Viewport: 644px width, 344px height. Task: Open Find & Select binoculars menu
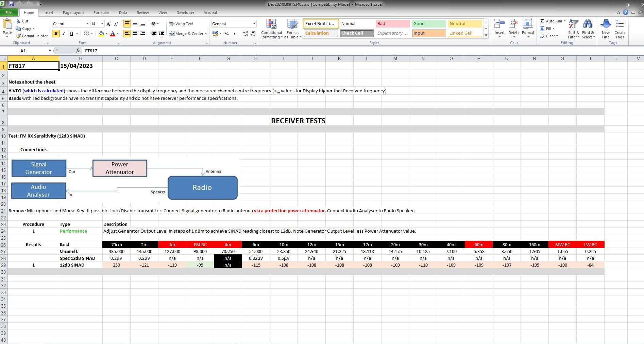[x=588, y=29]
